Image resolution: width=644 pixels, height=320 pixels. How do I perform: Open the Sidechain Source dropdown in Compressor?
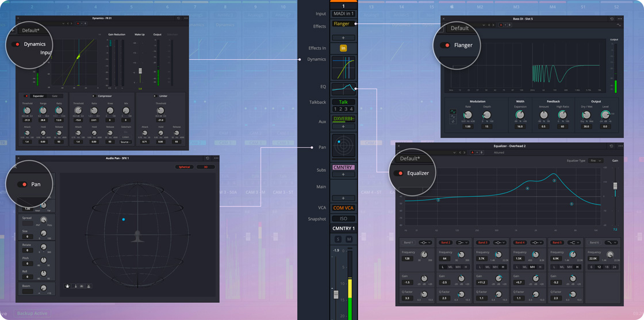point(125,142)
